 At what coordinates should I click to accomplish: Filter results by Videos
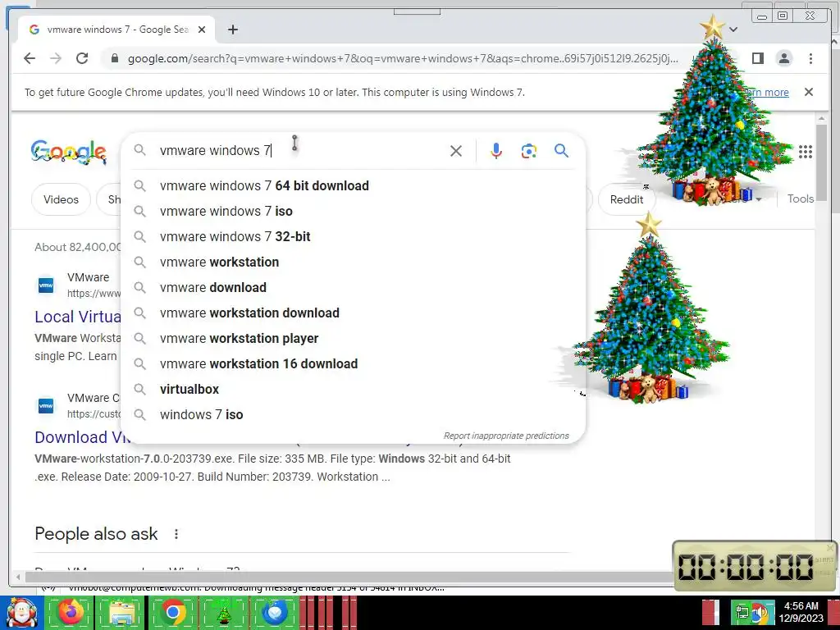61,199
